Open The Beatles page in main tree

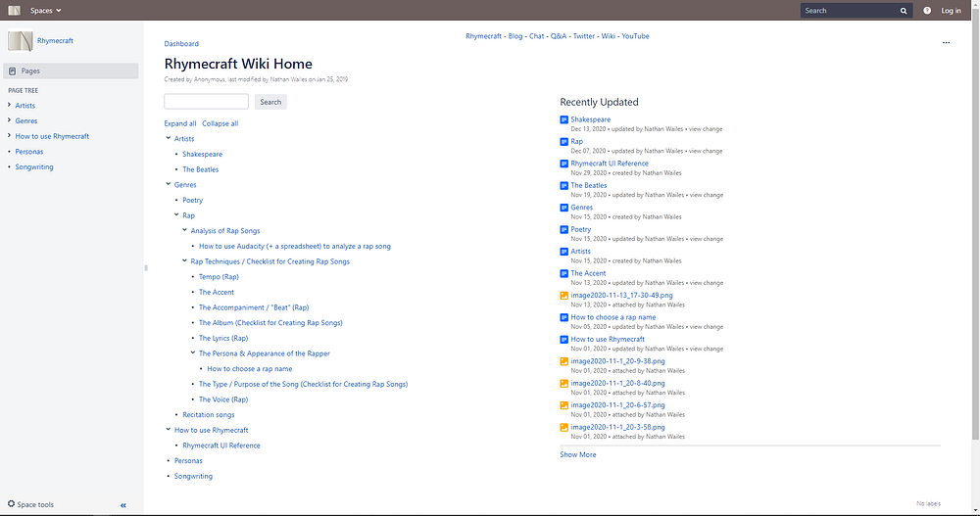click(x=201, y=169)
